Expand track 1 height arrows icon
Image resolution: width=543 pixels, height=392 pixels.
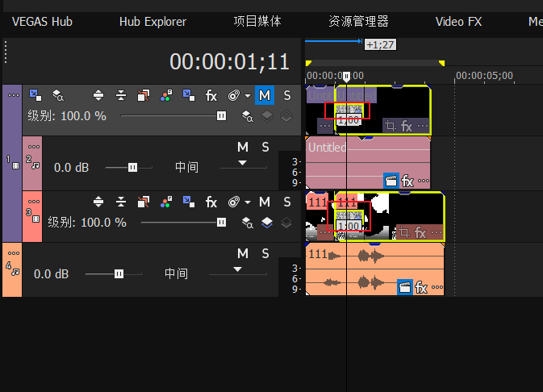pyautogui.click(x=98, y=95)
